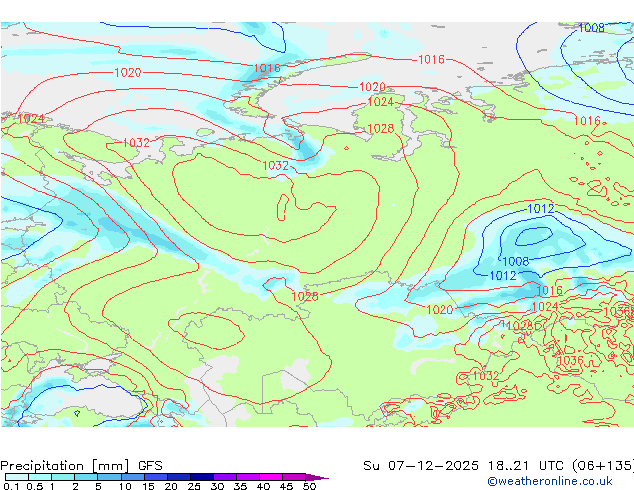634x490 pixels.
Task: Click the "25" legend value
Action: [194, 486]
